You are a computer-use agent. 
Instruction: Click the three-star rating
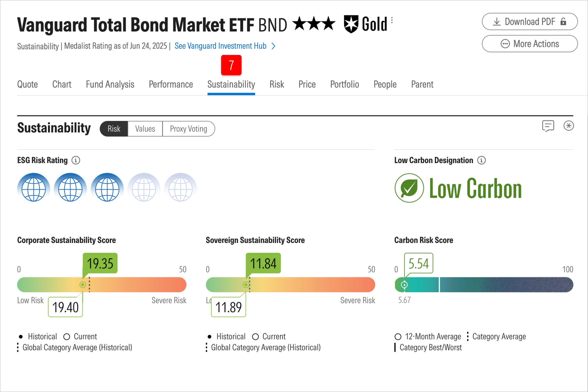point(314,23)
